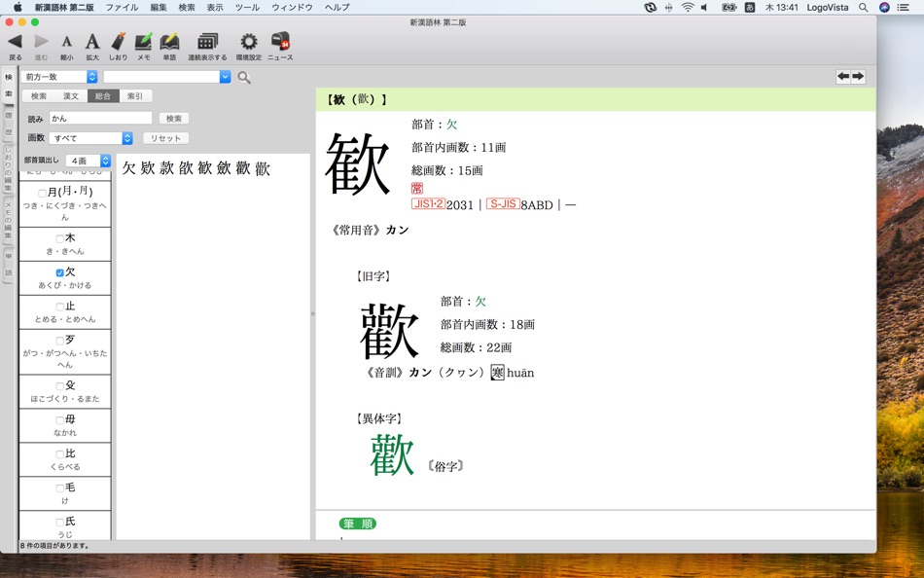Click the 縮小 shrink text icon

click(66, 42)
